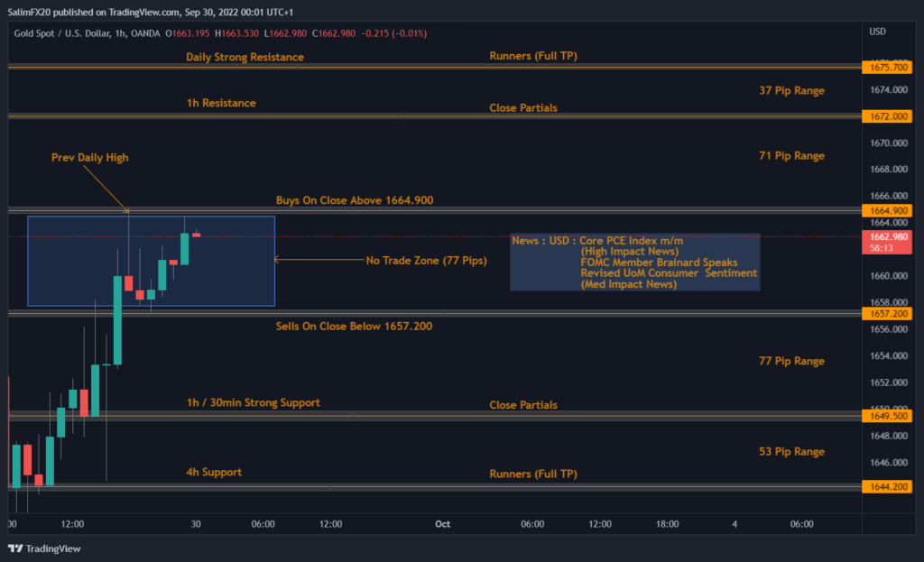Click the 1649.500 support price label

(889, 416)
